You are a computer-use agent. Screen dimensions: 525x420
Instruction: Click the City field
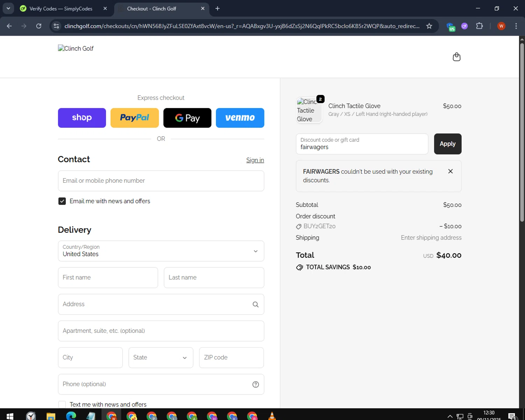tap(90, 358)
